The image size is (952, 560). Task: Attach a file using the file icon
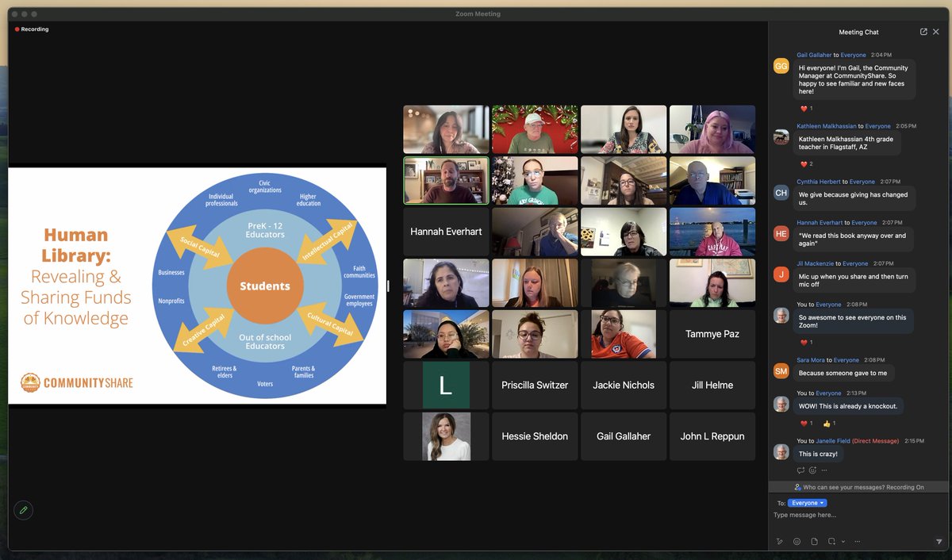point(814,541)
